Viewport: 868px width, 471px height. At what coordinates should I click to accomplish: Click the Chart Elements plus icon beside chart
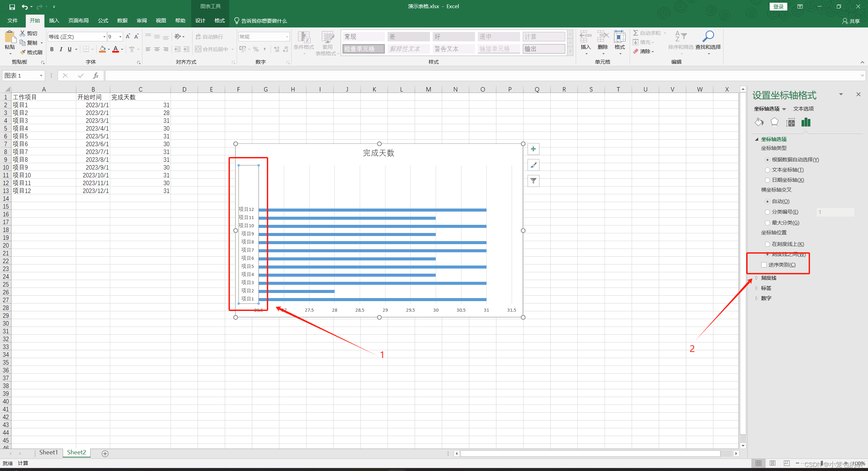point(533,149)
